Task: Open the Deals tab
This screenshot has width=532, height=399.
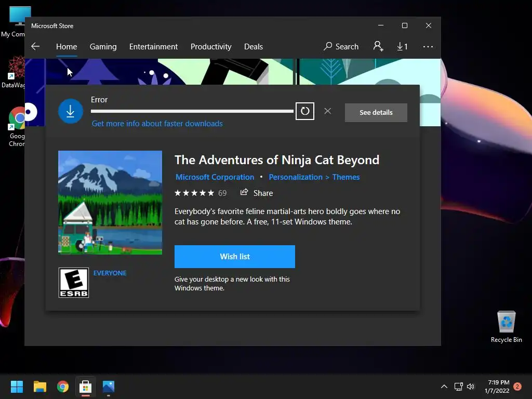Action: (x=254, y=46)
